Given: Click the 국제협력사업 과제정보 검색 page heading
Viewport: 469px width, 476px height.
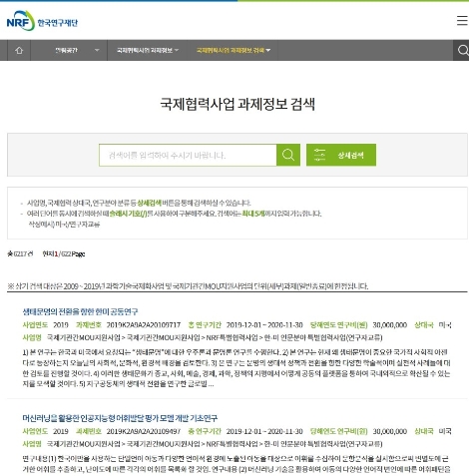Looking at the screenshot, I should [237, 104].
